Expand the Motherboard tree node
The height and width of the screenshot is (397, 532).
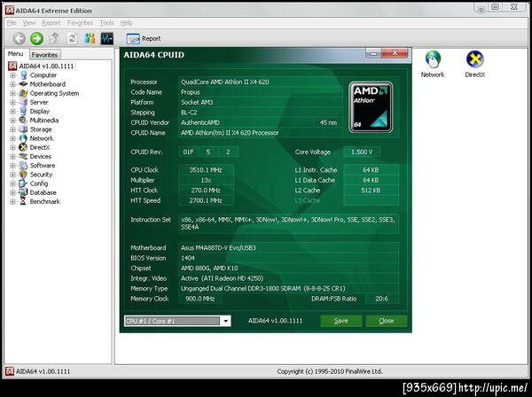[12, 84]
